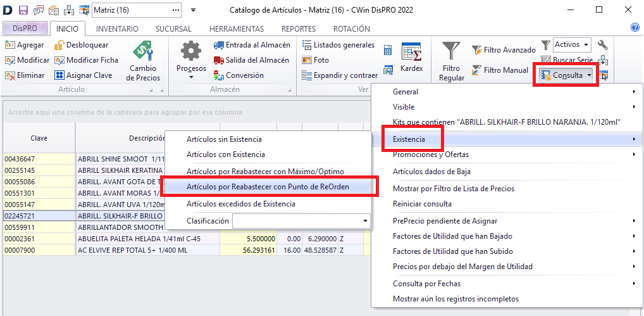Click Salida del Almacén truck button
This screenshot has width=644, height=316.
click(251, 60)
